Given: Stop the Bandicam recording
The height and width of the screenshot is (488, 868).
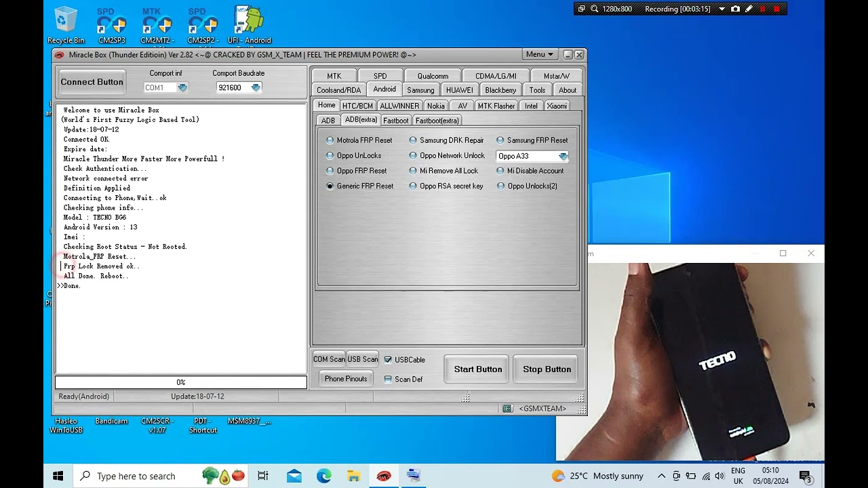Looking at the screenshot, I should 776,9.
